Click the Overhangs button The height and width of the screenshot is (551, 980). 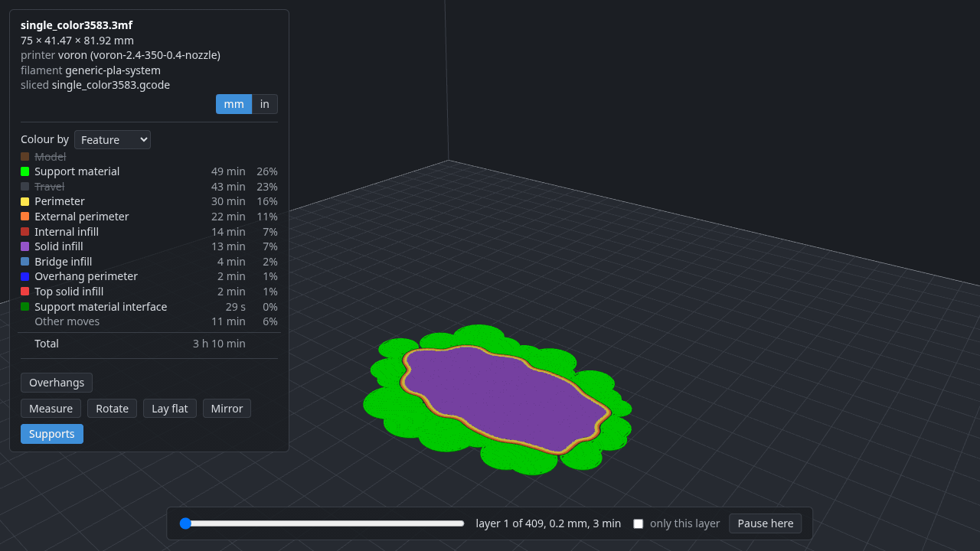click(57, 383)
